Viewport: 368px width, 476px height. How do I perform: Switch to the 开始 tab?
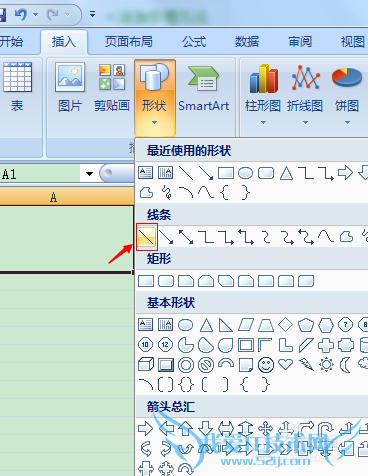(11, 42)
